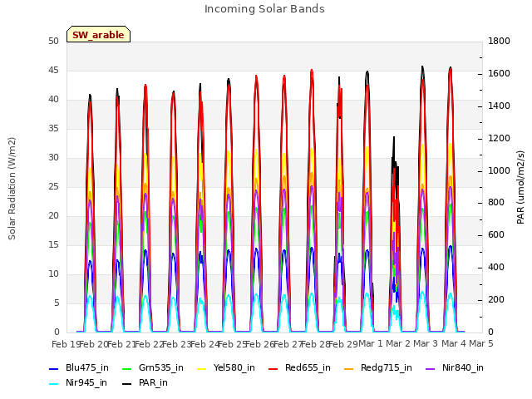Click the Feb 24 date tick label
This screenshot has width=532, height=399.
click(x=204, y=344)
